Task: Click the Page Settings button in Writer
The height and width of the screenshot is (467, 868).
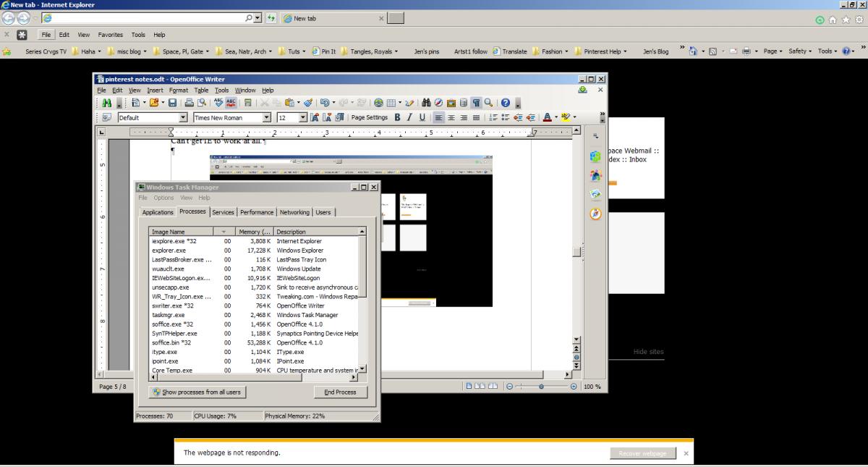Action: pos(369,117)
